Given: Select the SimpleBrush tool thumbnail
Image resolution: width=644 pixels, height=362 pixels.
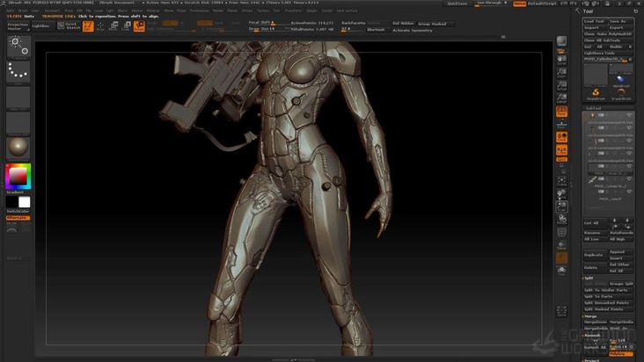Looking at the screenshot, I should point(596,94).
